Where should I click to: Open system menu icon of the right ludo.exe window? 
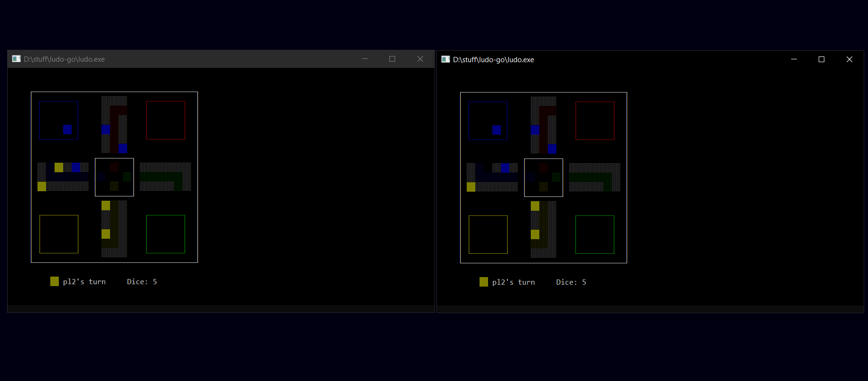pyautogui.click(x=446, y=59)
